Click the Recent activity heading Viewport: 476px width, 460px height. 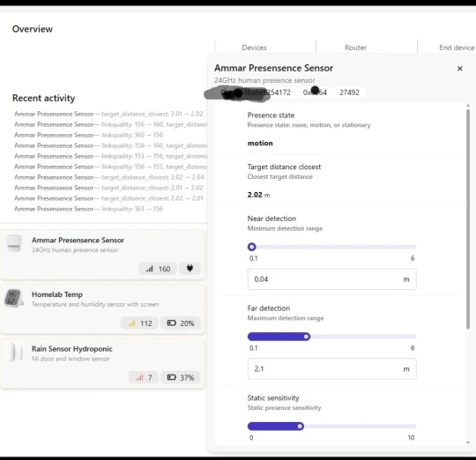point(44,98)
